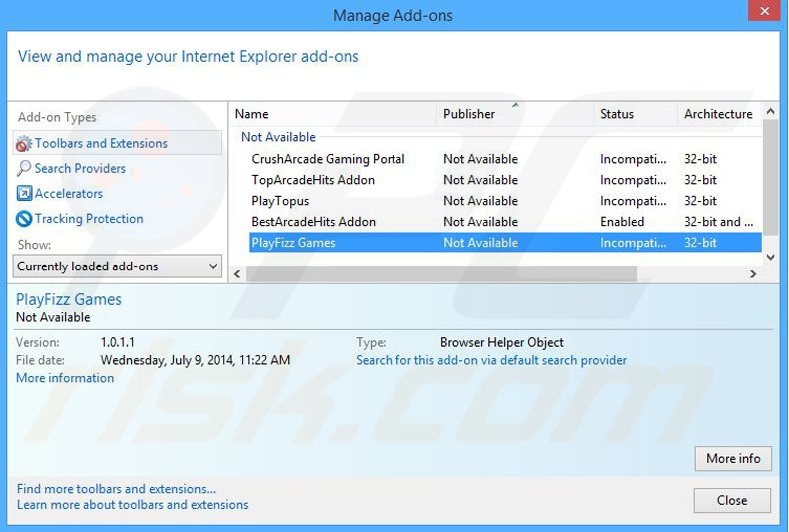Click the file date Wednesday, July 9, 2014

195,360
